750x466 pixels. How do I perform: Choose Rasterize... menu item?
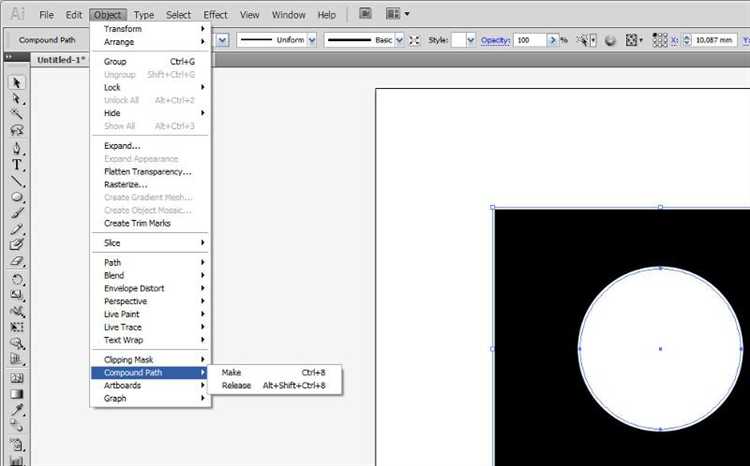151,185
